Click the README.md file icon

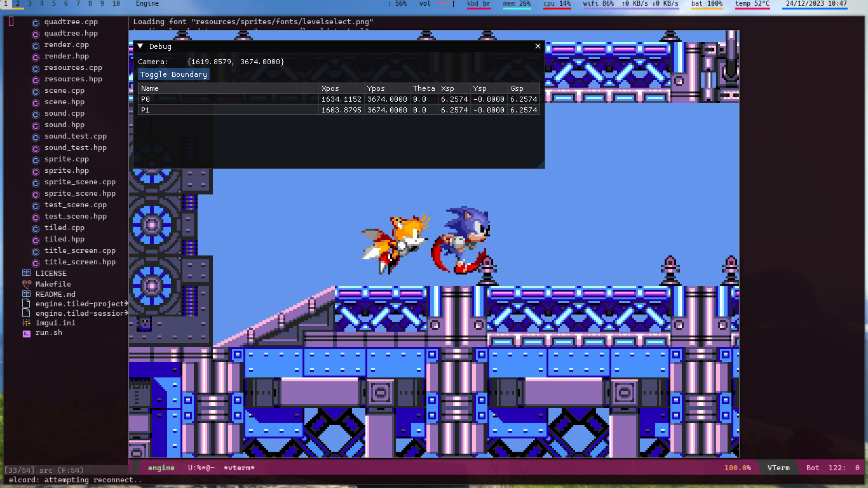click(26, 294)
